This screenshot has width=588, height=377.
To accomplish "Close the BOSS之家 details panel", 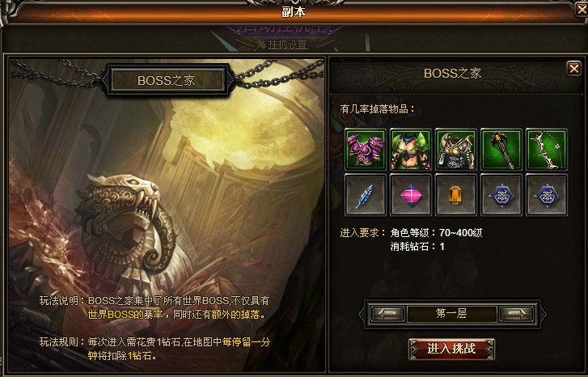I will click(573, 69).
